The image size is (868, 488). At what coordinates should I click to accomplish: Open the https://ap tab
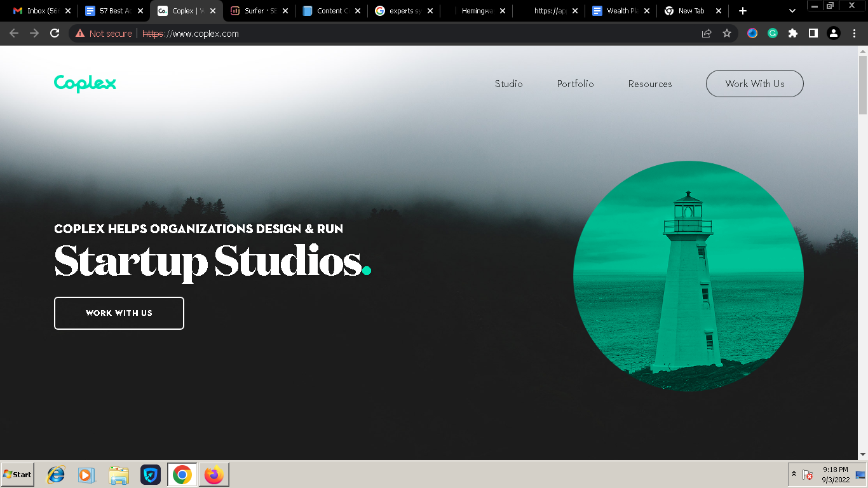point(548,11)
